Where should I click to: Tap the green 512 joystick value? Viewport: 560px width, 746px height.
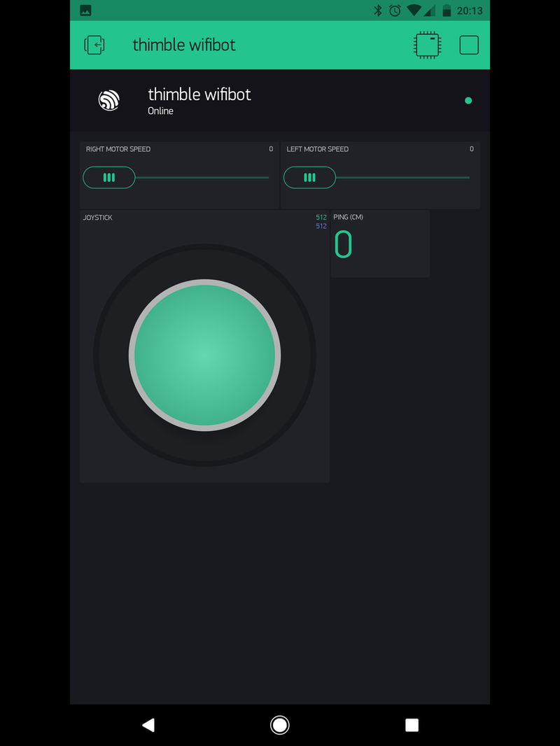point(321,217)
